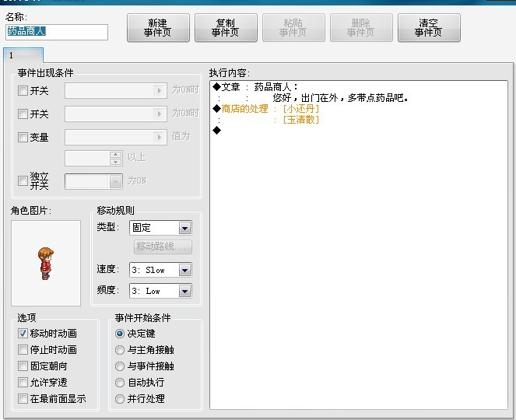Uncheck the 移动时动画 option
The width and height of the screenshot is (516, 420).
pos(23,333)
